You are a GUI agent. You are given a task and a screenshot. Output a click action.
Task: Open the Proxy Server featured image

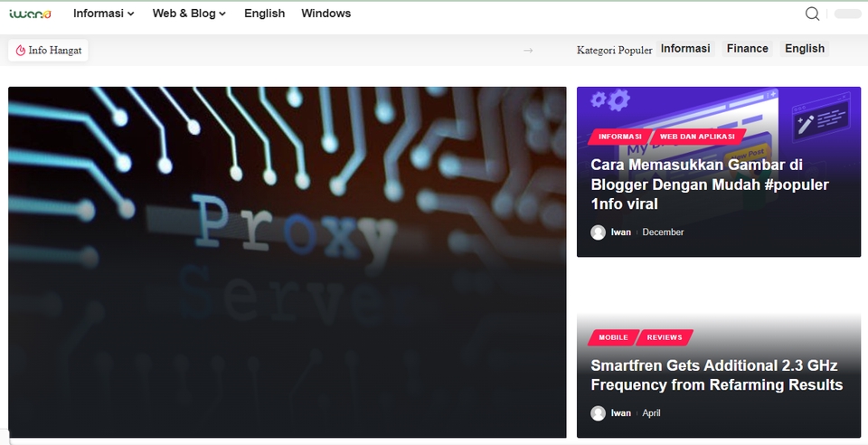[x=288, y=262]
